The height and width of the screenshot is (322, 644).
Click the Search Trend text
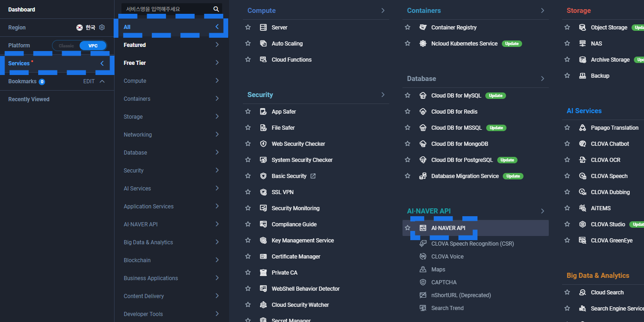click(447, 308)
